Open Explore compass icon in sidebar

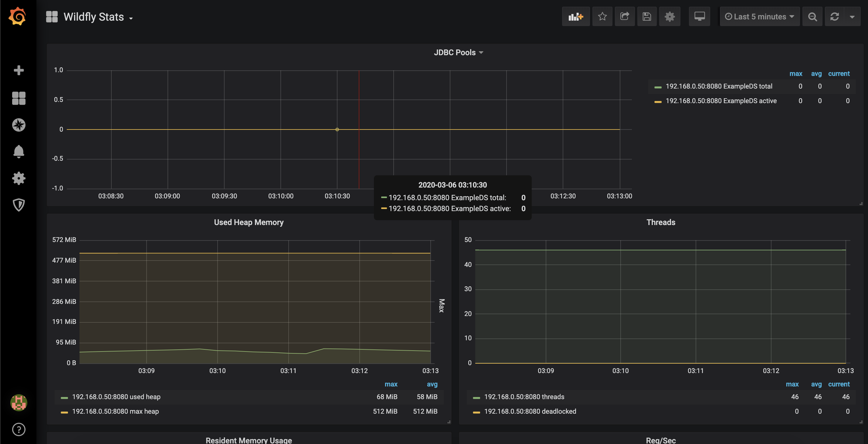point(19,125)
